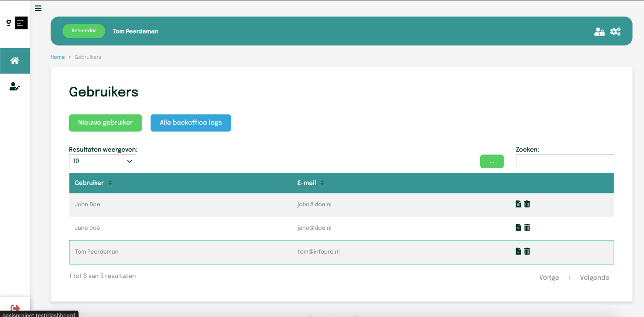This screenshot has height=317, width=644.
Task: View details document icon for John Doe
Action: (x=518, y=204)
